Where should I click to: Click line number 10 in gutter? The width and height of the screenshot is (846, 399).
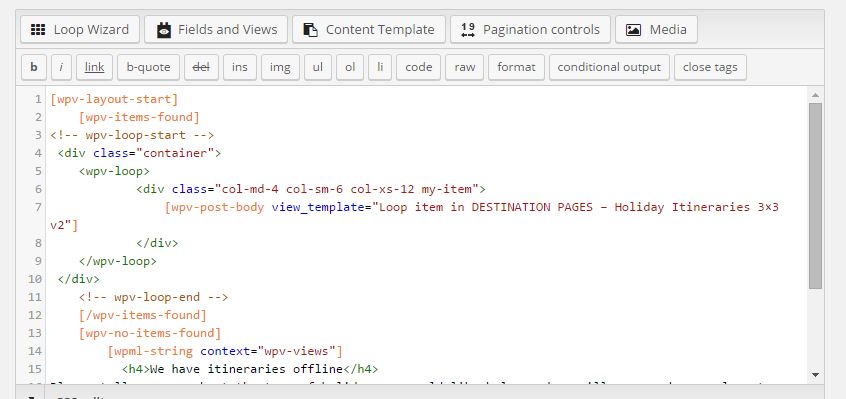pyautogui.click(x=35, y=279)
